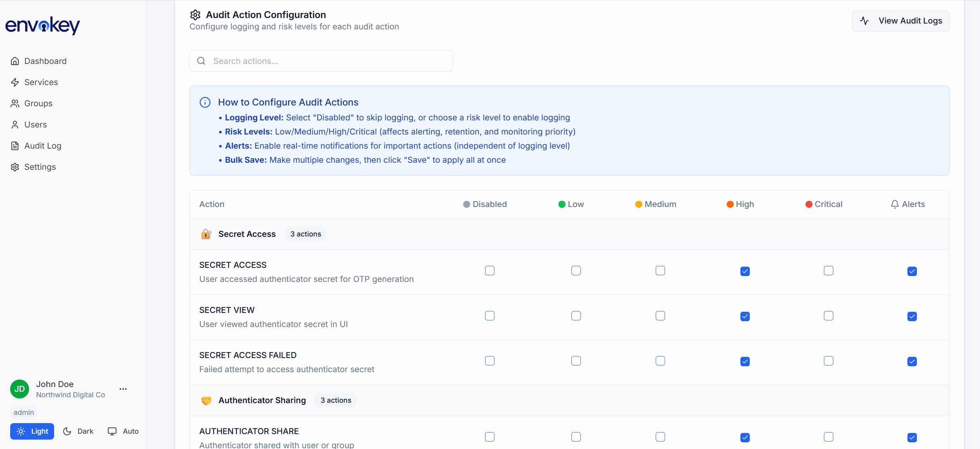Click the lock emoji beside Secret Access
980x449 pixels.
pos(206,234)
